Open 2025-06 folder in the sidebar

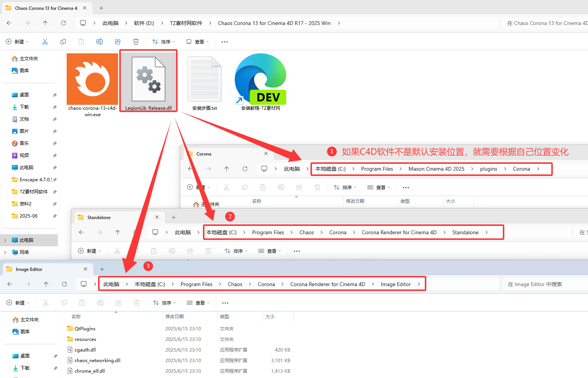click(28, 216)
